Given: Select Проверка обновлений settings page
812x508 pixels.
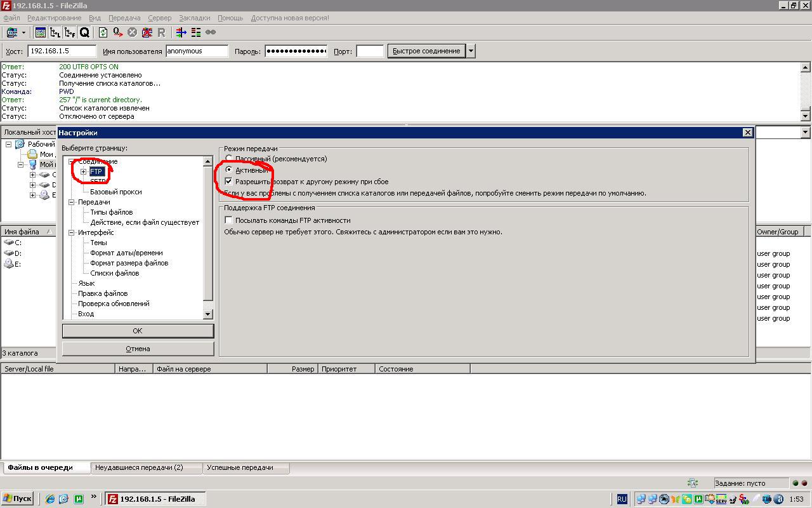Looking at the screenshot, I should click(x=114, y=304).
